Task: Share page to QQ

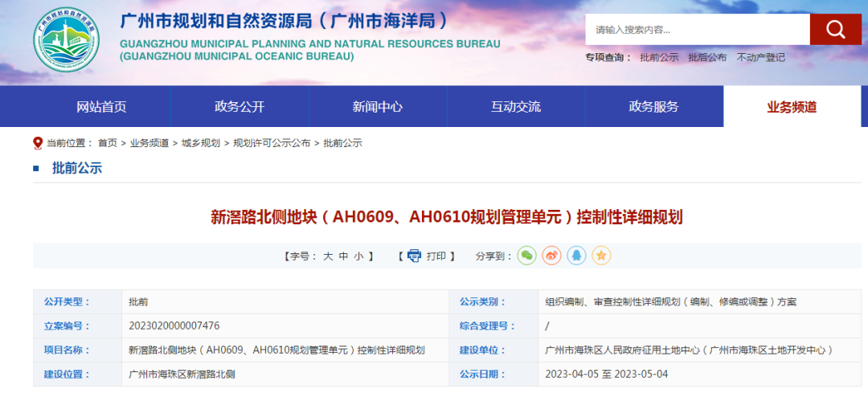Action: coord(576,256)
